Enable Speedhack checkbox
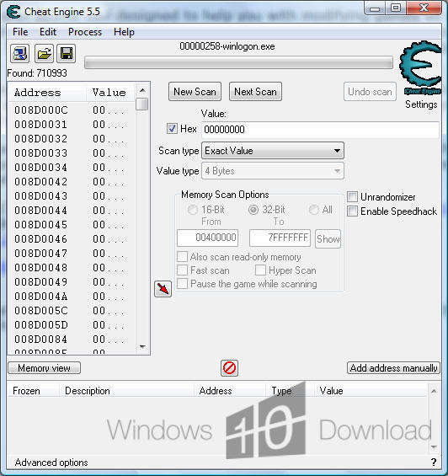Screen dimensions: 448x476 (352, 211)
